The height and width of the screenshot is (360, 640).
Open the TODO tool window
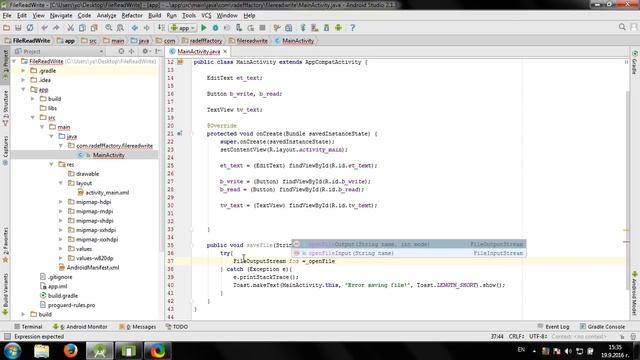tap(177, 327)
